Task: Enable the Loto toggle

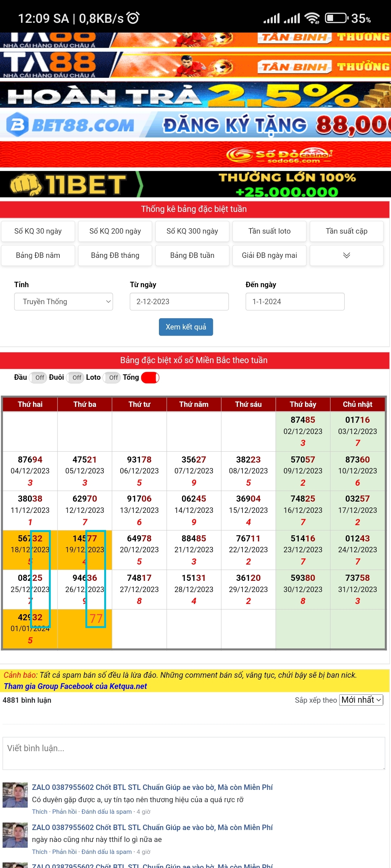Action: click(112, 378)
